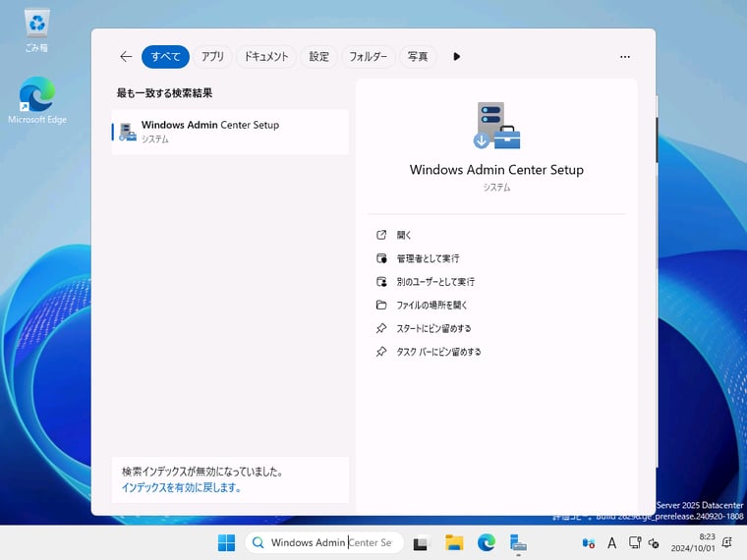Switch to the アプリ filter tab
747x560 pixels.
pos(212,57)
